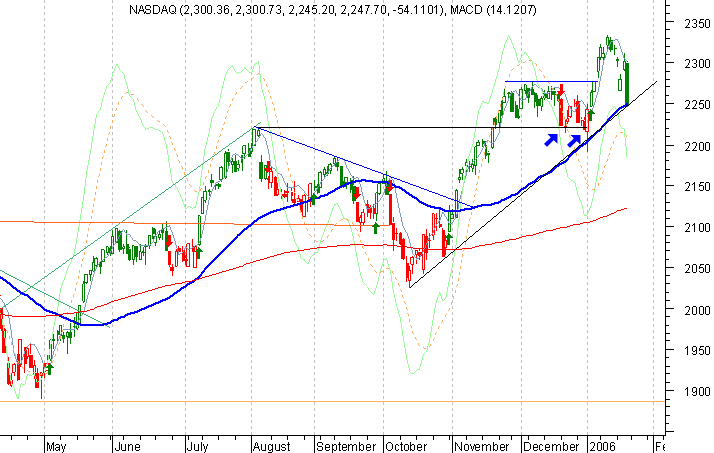Select the June date axis label
714x453 pixels.
[128, 447]
